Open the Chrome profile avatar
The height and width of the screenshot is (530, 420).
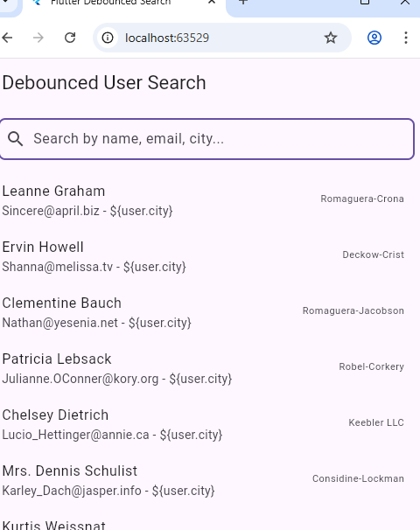tap(374, 38)
